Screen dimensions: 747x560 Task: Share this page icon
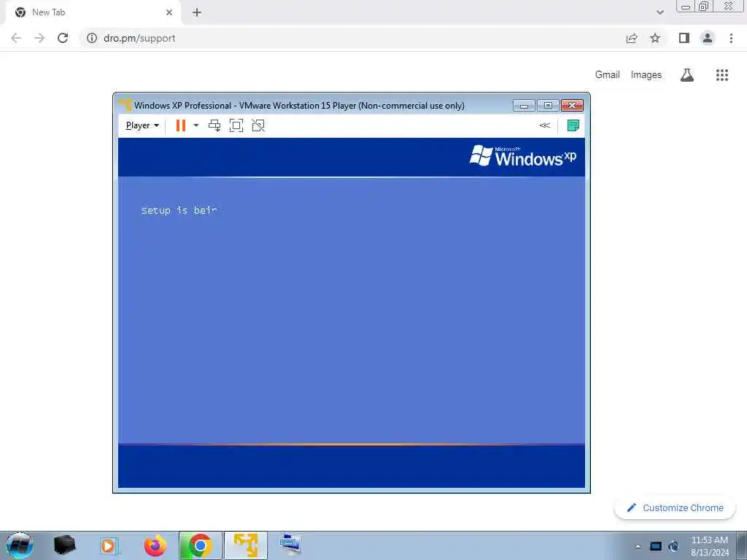pyautogui.click(x=632, y=38)
